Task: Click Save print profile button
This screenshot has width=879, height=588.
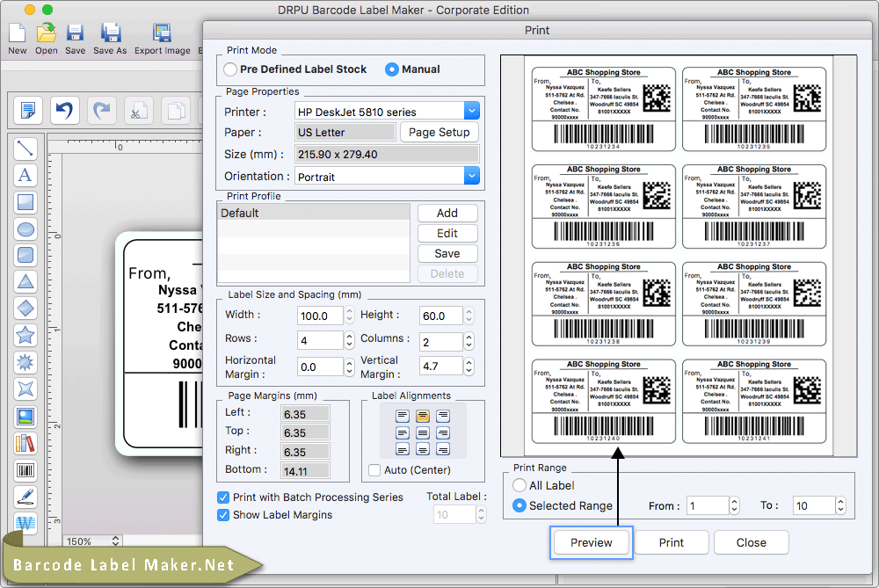Action: point(447,253)
